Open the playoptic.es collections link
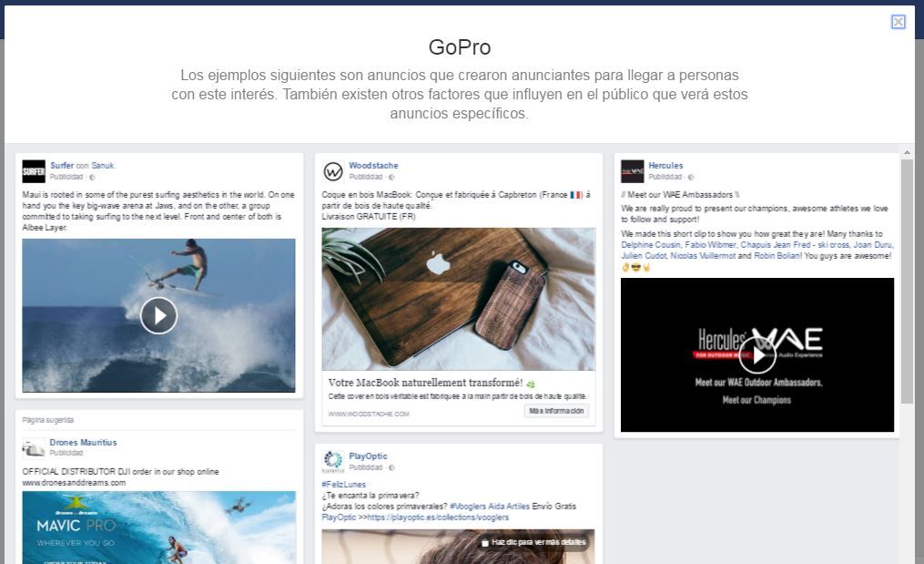924x564 pixels. 438,518
